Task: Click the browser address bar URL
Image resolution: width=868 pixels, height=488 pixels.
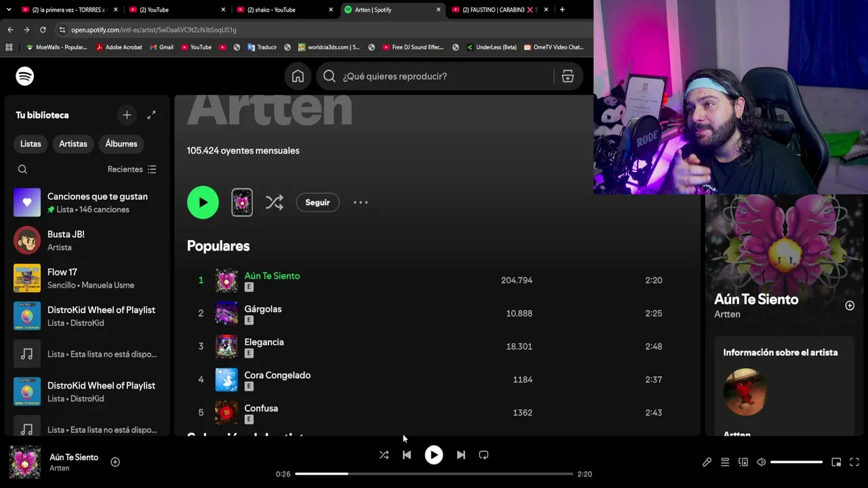Action: (x=154, y=30)
